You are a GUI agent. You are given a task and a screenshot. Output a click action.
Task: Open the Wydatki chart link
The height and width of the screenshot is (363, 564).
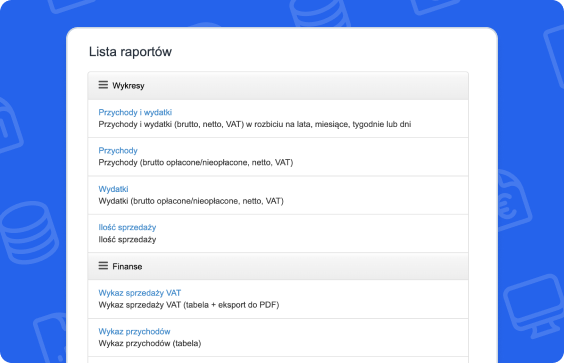[x=113, y=189]
